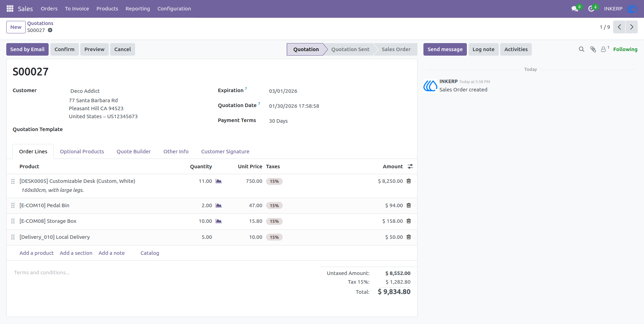The image size is (644, 324).
Task: Open forecast chart icon on Pedal Bin line
Action: pos(218,205)
